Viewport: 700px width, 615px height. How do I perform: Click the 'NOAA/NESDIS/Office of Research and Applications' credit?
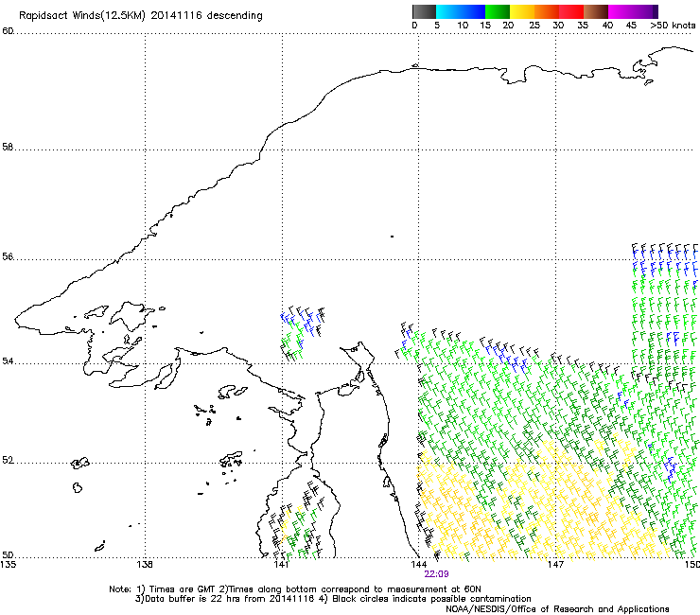[x=557, y=609]
